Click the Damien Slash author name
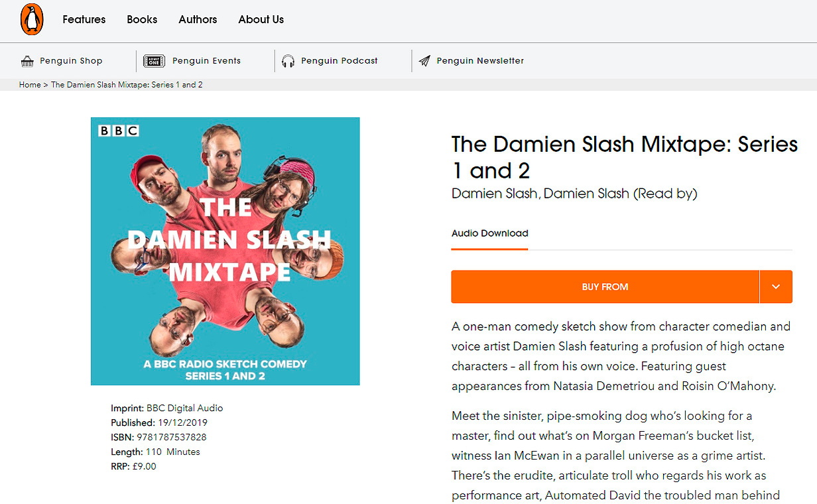 (494, 194)
